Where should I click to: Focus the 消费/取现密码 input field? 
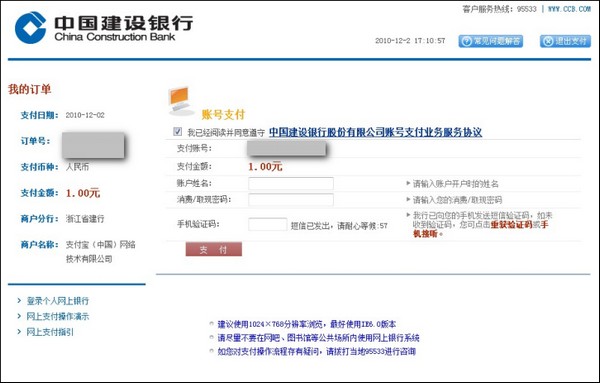[x=291, y=200]
